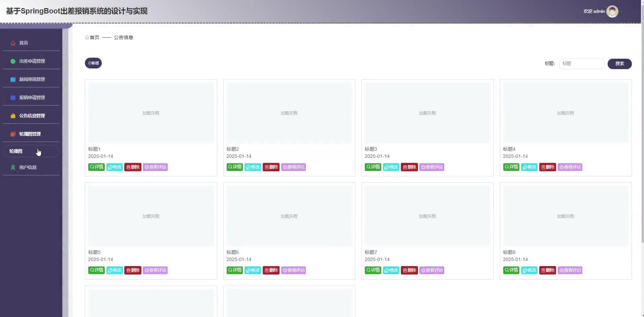
Task: Click 查看评论 for 标题1
Action: [x=155, y=167]
